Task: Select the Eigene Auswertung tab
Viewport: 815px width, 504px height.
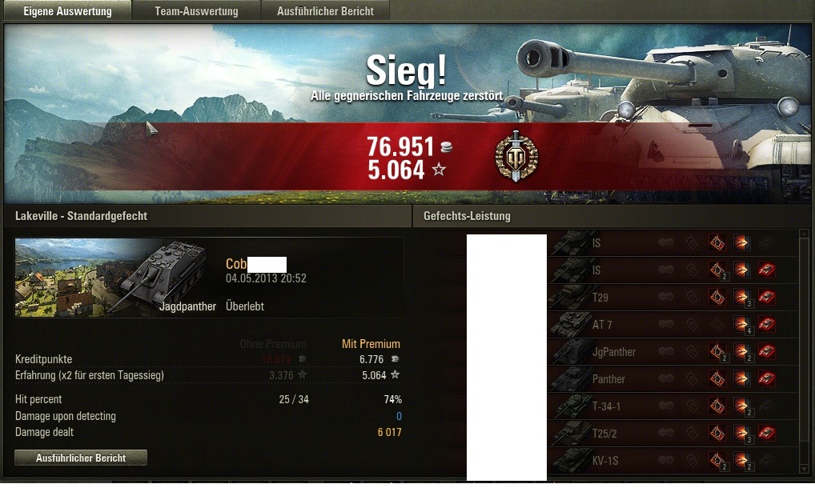Action: tap(67, 11)
